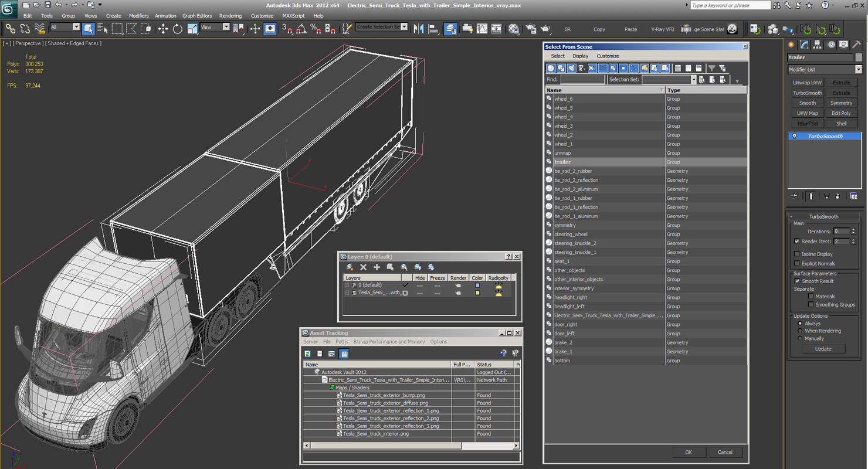
Task: Switch to the Hierarchy command panel tab
Action: point(818,45)
